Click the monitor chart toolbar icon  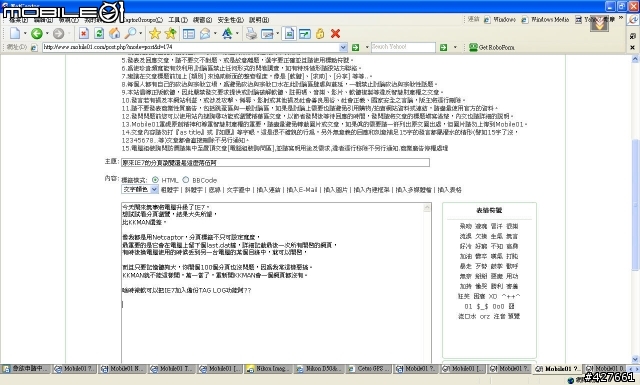(x=305, y=33)
